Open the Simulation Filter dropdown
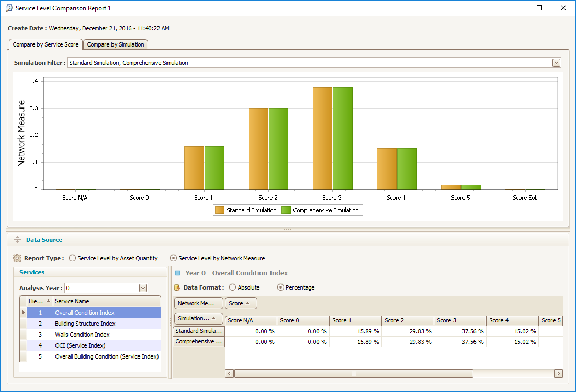576x392 pixels. point(556,63)
